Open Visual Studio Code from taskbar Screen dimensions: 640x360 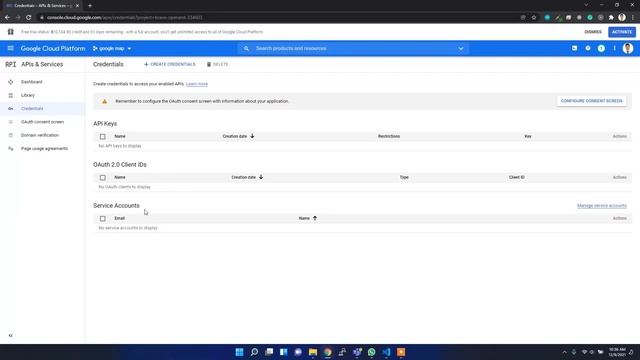click(x=386, y=352)
